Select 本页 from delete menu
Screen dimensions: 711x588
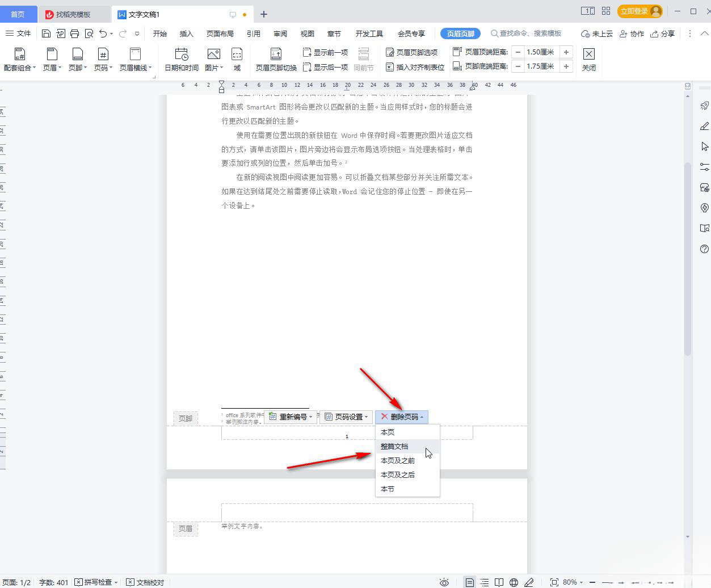coord(407,432)
